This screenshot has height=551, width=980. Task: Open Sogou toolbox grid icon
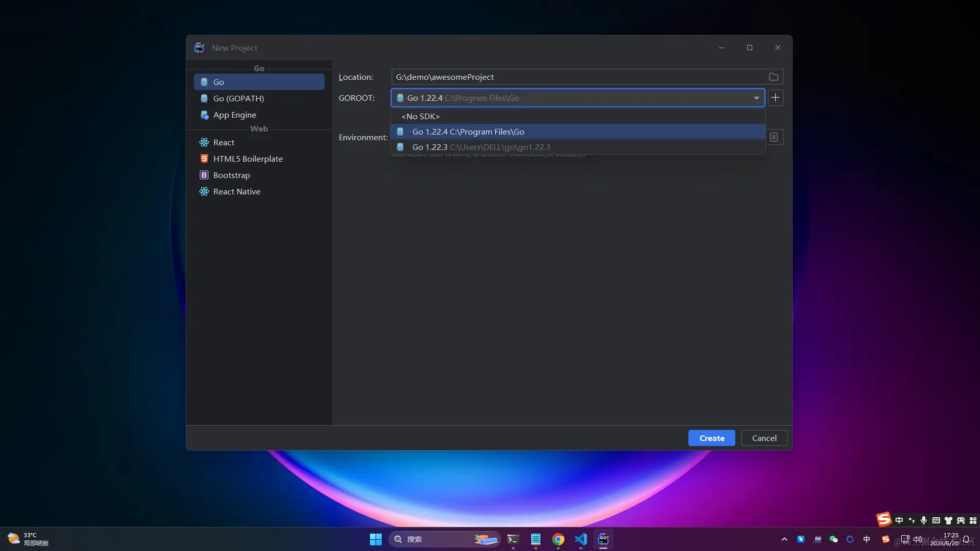973,520
